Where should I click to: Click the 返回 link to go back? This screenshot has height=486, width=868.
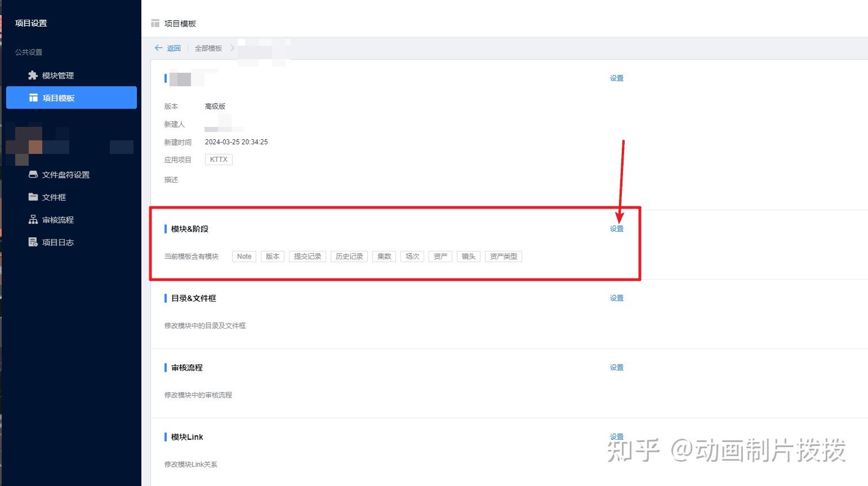[x=173, y=48]
